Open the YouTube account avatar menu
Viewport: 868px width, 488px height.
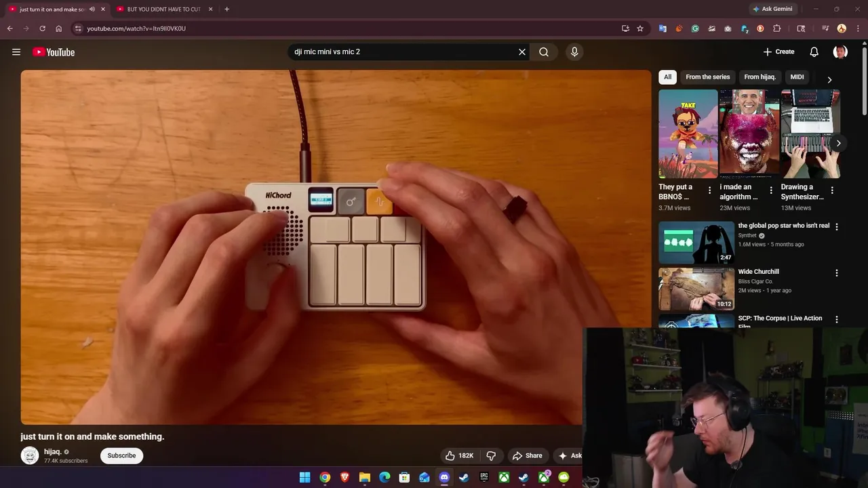pos(840,52)
